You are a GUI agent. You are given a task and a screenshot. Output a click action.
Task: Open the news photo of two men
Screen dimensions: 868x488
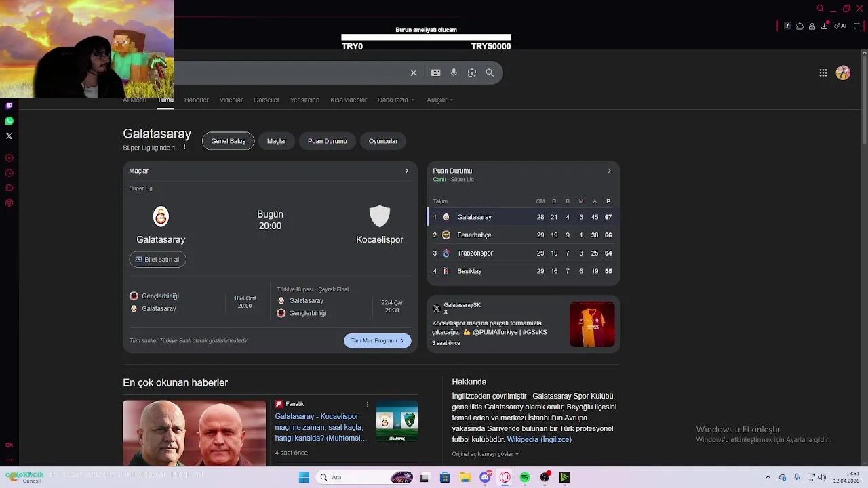click(194, 432)
